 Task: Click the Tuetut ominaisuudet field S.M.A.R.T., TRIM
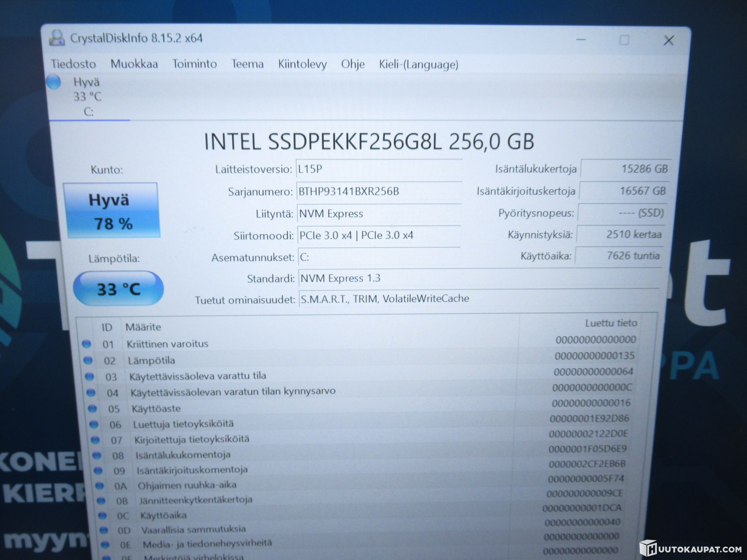coord(479,299)
